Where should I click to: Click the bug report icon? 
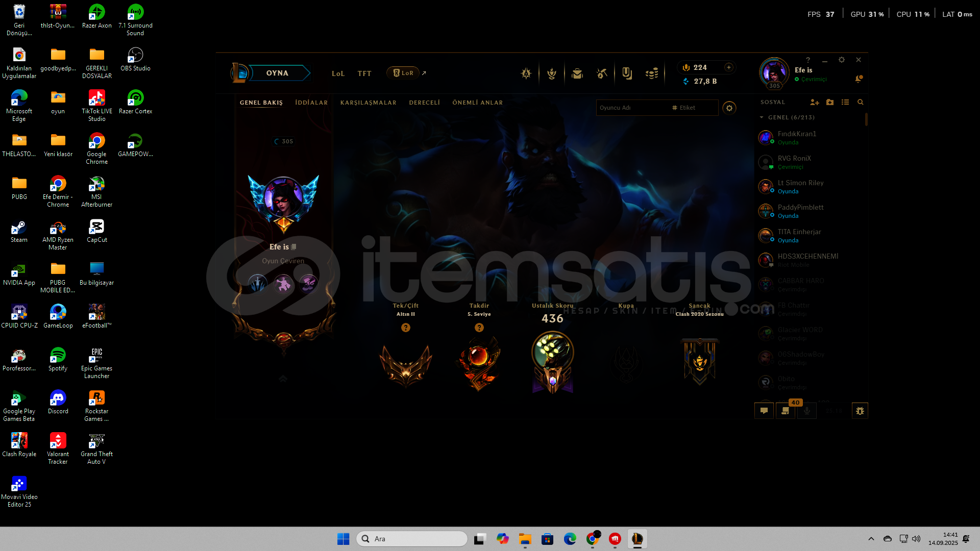pyautogui.click(x=860, y=411)
